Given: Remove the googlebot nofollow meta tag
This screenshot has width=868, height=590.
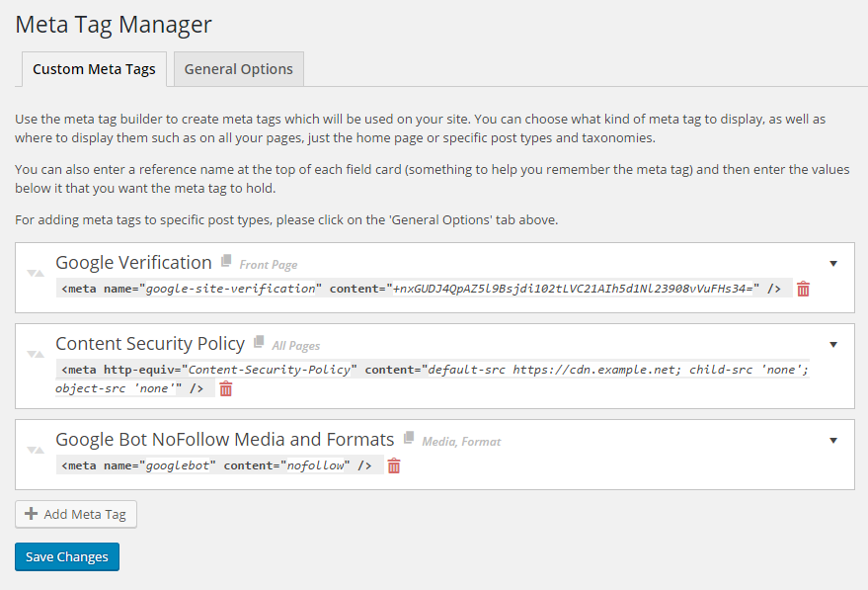Looking at the screenshot, I should (394, 466).
